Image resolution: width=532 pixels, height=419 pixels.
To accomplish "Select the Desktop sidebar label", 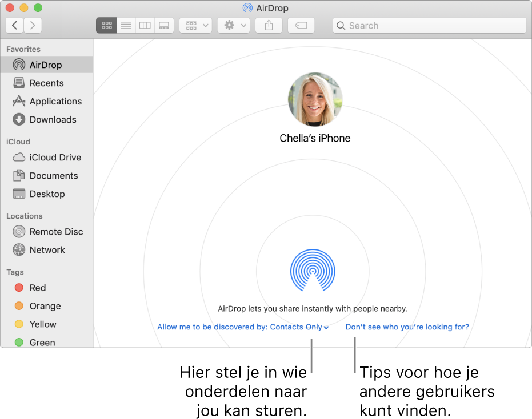I will tap(47, 194).
